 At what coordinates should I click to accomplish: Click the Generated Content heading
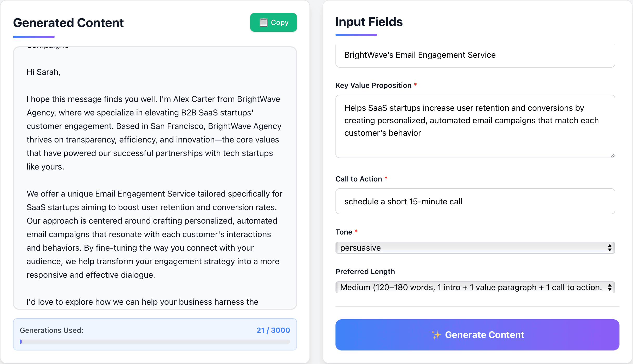coord(68,23)
